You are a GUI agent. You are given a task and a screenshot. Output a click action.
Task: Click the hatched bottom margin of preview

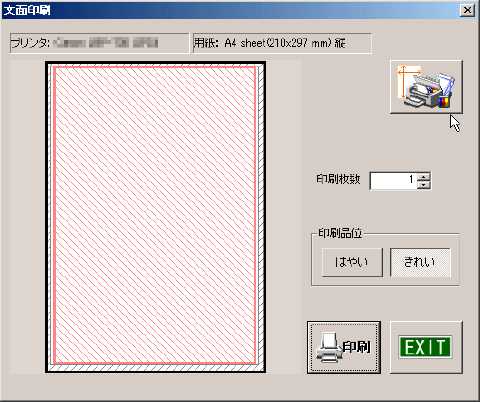tap(155, 368)
